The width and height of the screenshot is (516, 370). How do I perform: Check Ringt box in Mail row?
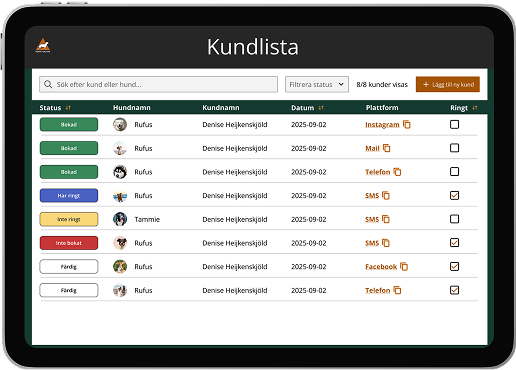[454, 148]
